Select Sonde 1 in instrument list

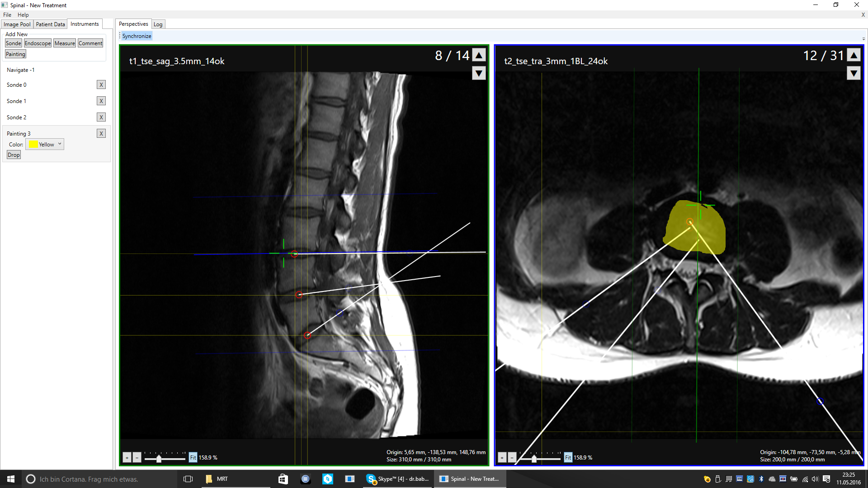pos(16,101)
